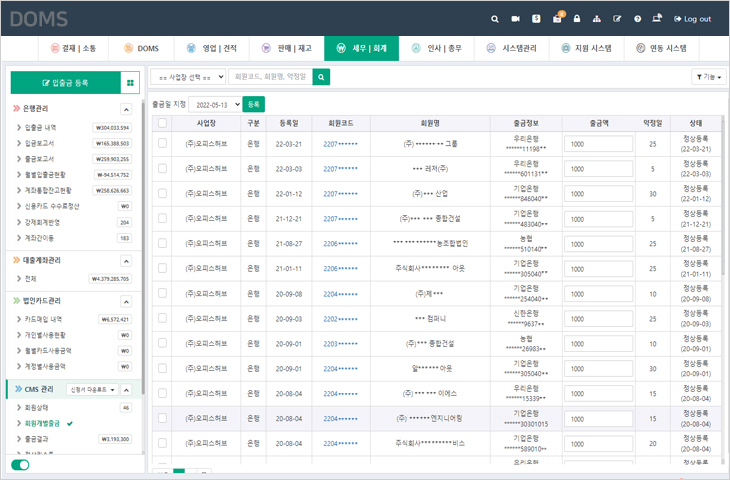
Task: Click the green magnifier search button
Action: point(321,77)
